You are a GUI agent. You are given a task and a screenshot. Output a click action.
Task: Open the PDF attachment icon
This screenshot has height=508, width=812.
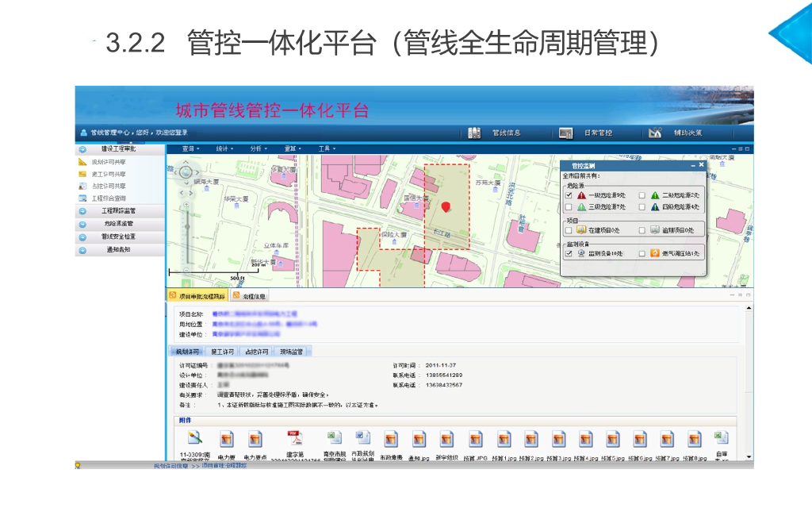294,439
